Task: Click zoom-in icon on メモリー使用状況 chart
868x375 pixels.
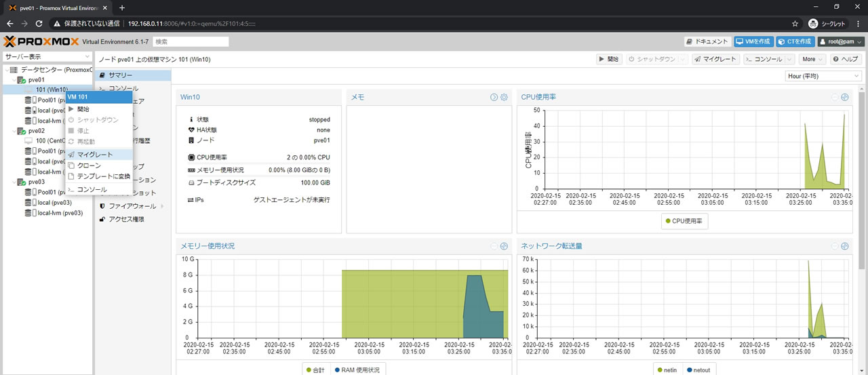Action: tap(504, 246)
